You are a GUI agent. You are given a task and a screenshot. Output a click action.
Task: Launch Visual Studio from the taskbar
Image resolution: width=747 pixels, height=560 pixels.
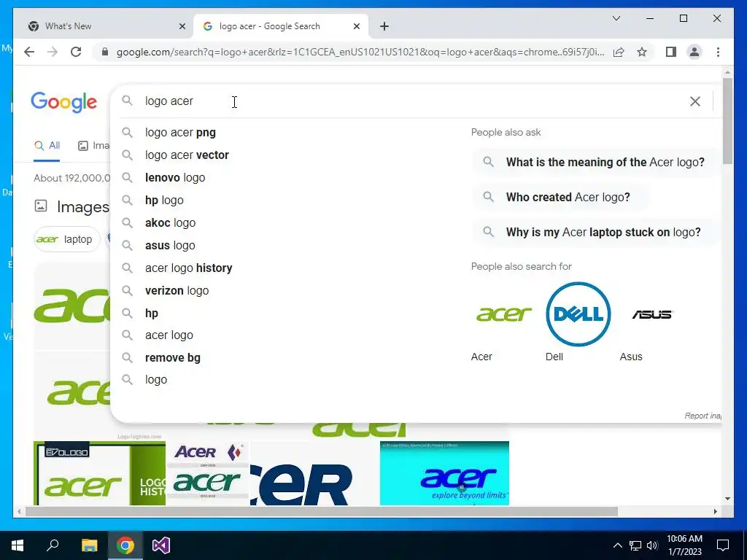[x=161, y=545]
